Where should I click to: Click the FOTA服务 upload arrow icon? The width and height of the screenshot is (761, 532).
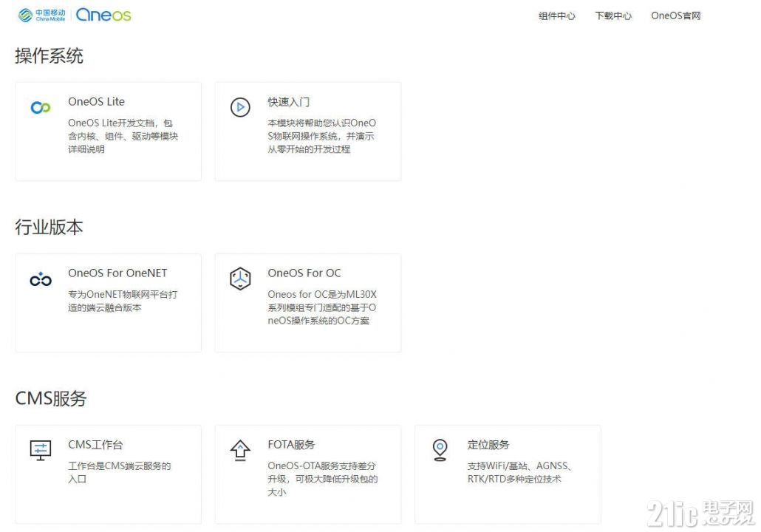(x=240, y=451)
